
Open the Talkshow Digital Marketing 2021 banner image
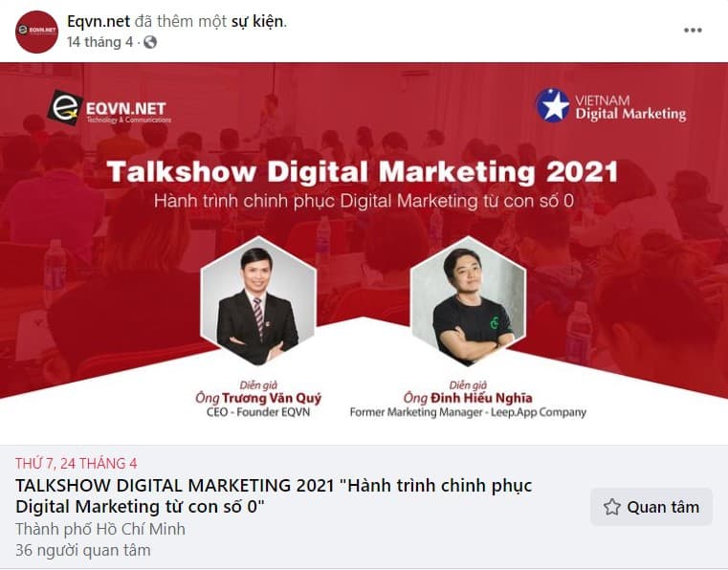[364, 253]
